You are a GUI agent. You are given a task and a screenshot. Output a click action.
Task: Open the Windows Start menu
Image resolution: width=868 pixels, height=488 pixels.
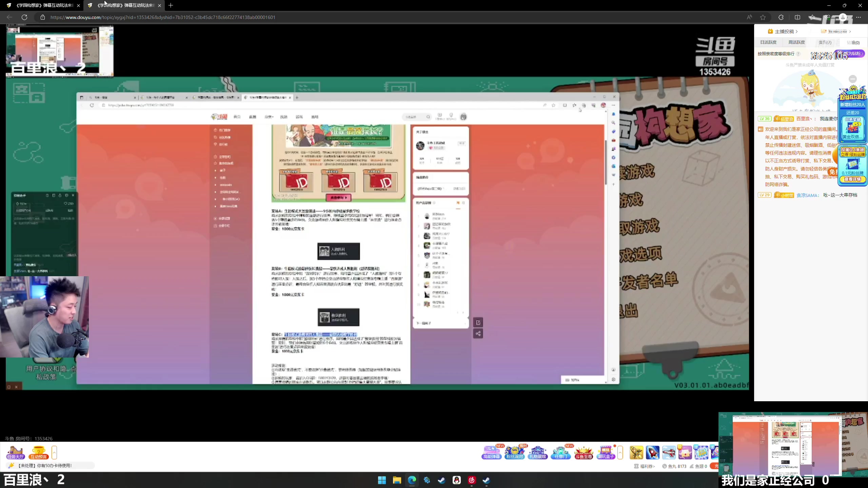click(382, 480)
